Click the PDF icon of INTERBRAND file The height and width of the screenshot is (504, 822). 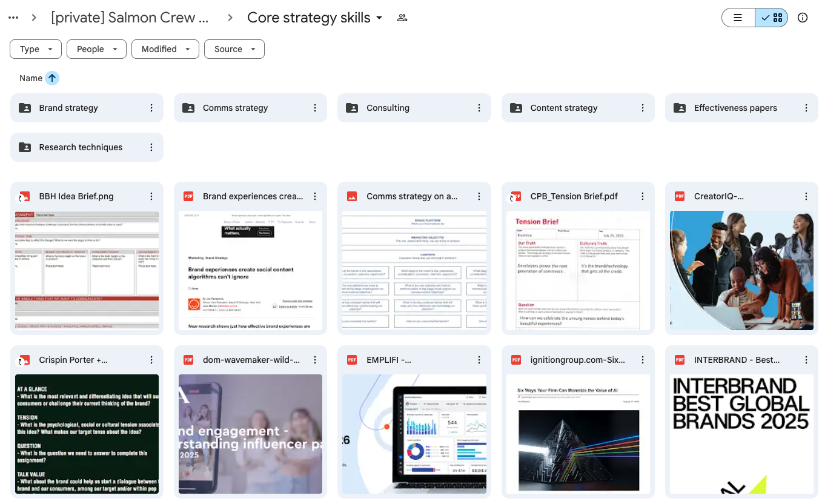click(680, 360)
